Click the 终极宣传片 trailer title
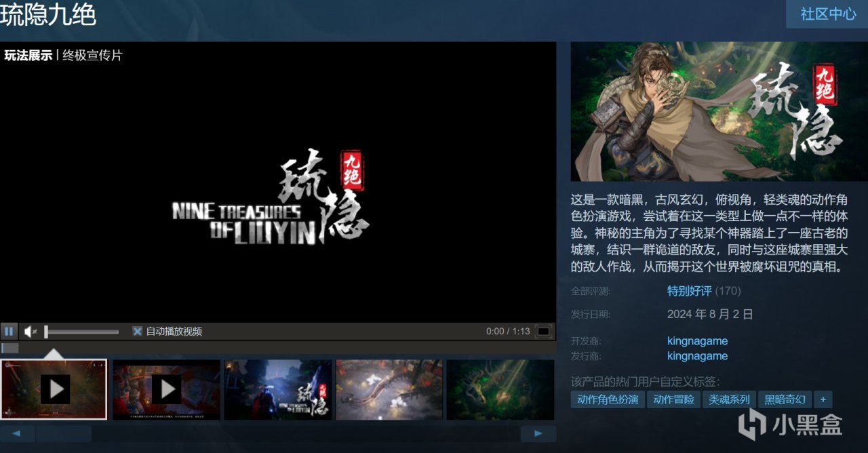This screenshot has height=453, width=868. click(93, 56)
